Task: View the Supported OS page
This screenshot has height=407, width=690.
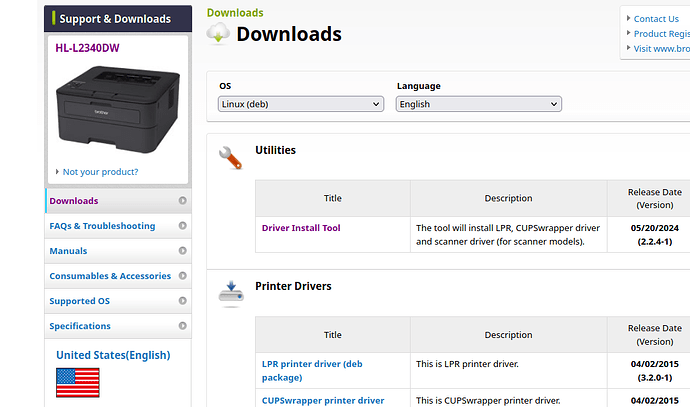Action: tap(118, 301)
